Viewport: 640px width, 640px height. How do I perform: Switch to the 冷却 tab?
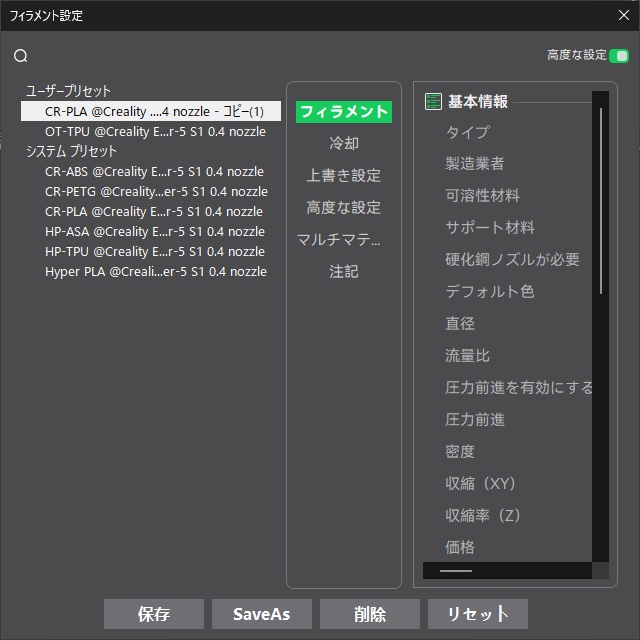(x=343, y=144)
